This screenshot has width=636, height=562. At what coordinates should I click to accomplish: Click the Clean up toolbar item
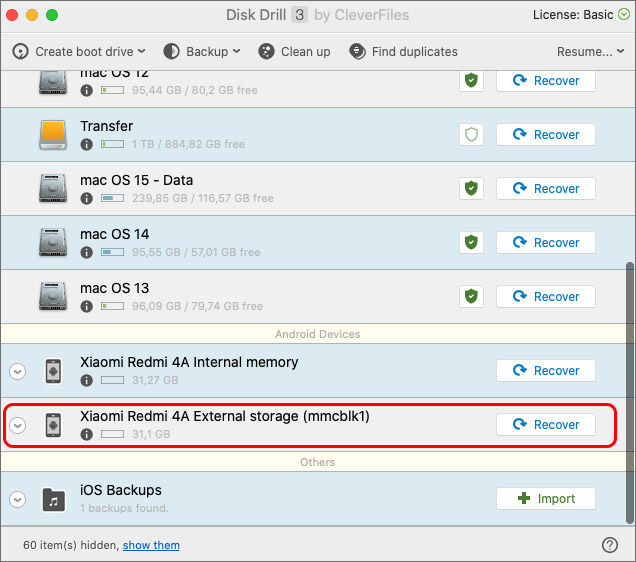(x=294, y=51)
